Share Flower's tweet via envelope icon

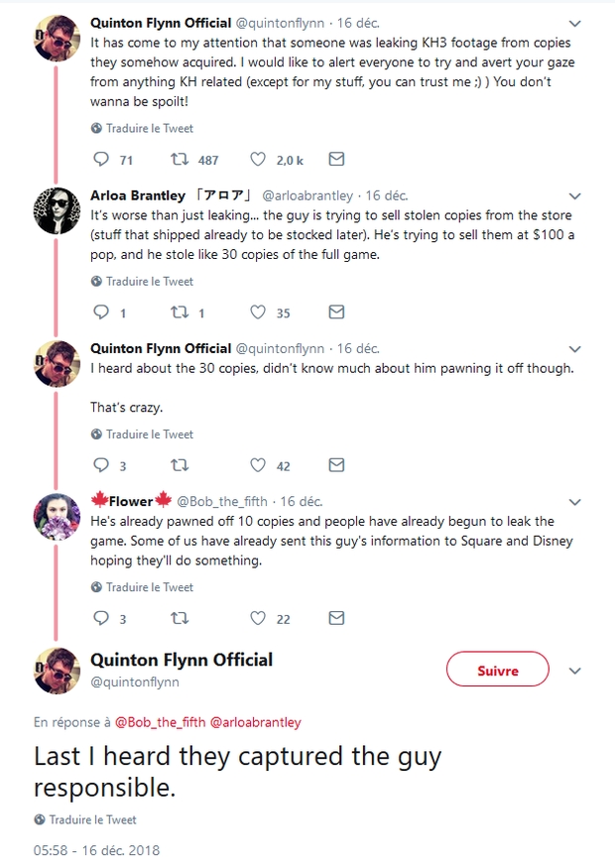coord(336,618)
